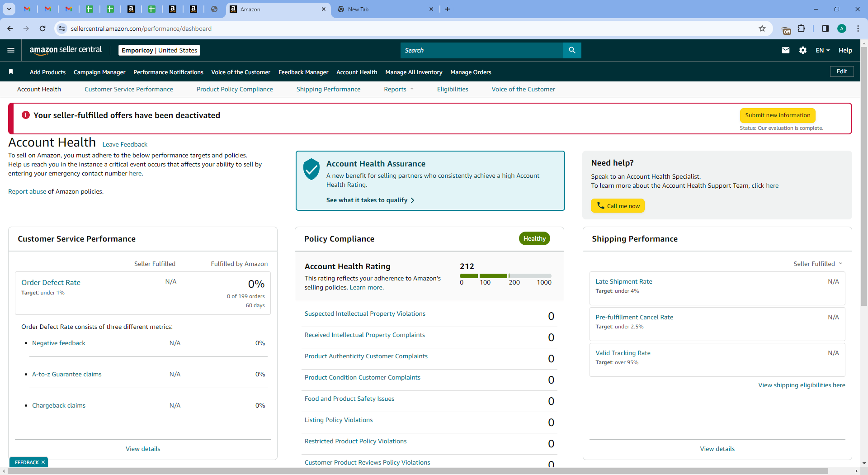868x475 pixels.
Task: Open Suspected Intellectual Property Violations
Action: 365,313
